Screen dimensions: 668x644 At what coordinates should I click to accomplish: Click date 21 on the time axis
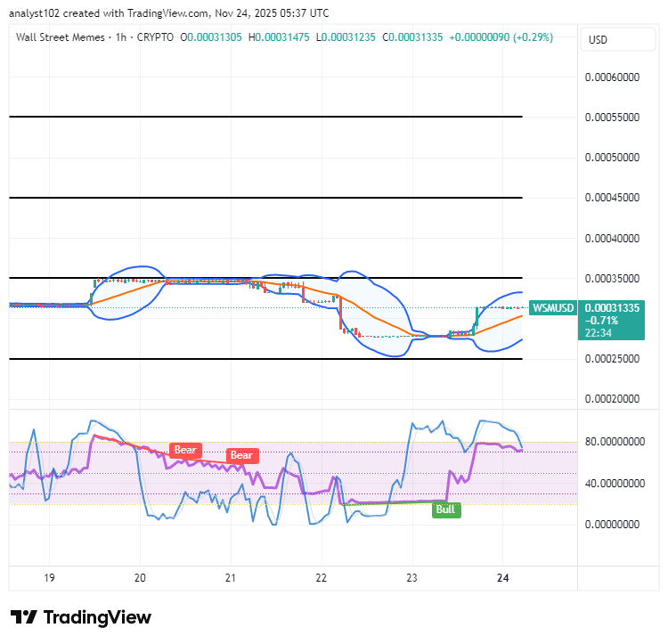[x=231, y=578]
